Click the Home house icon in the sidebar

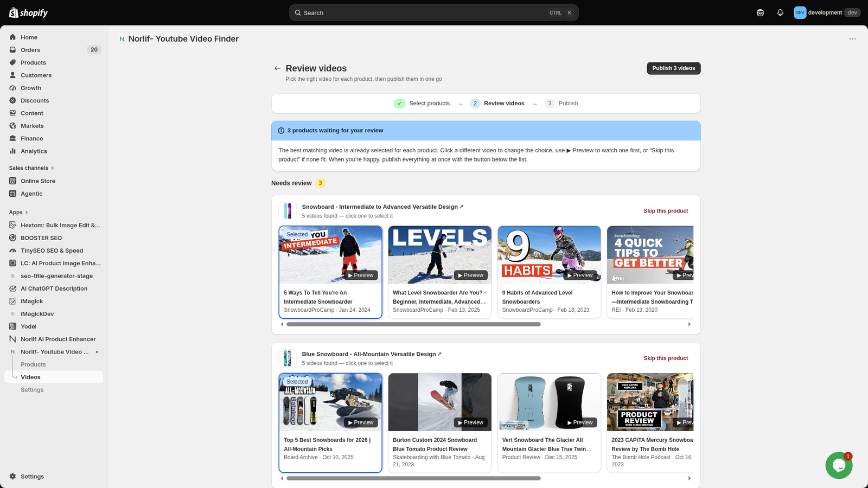pyautogui.click(x=13, y=37)
